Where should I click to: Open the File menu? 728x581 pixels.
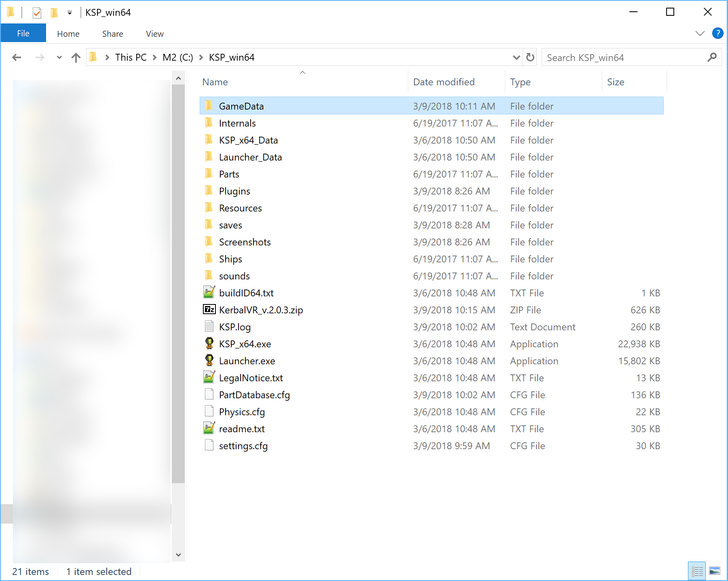[23, 33]
